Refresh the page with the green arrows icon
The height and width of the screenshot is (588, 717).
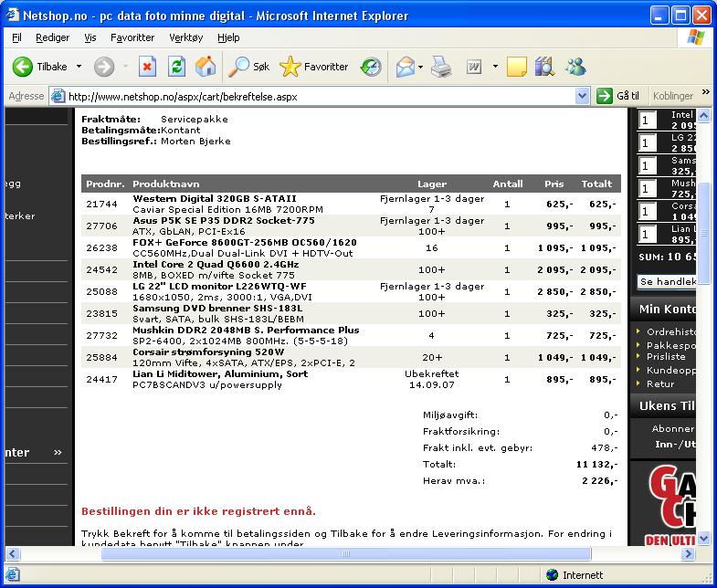176,67
